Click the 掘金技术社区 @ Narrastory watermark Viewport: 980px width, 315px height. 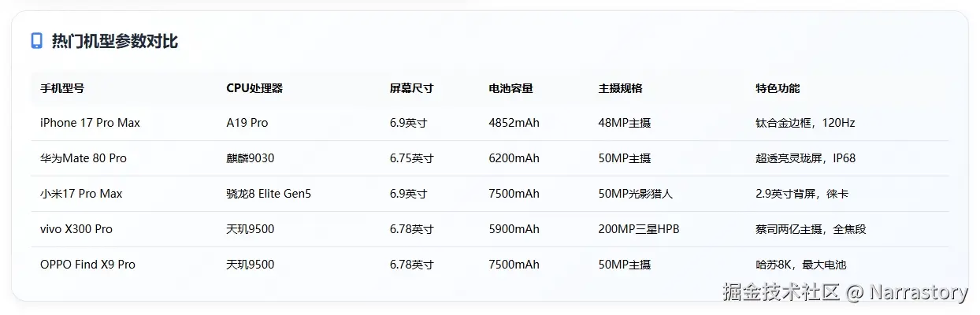[845, 293]
